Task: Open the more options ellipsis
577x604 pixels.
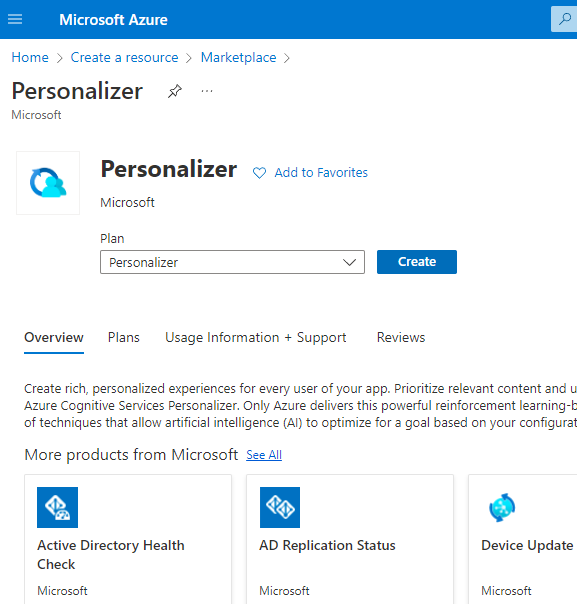Action: tap(207, 91)
